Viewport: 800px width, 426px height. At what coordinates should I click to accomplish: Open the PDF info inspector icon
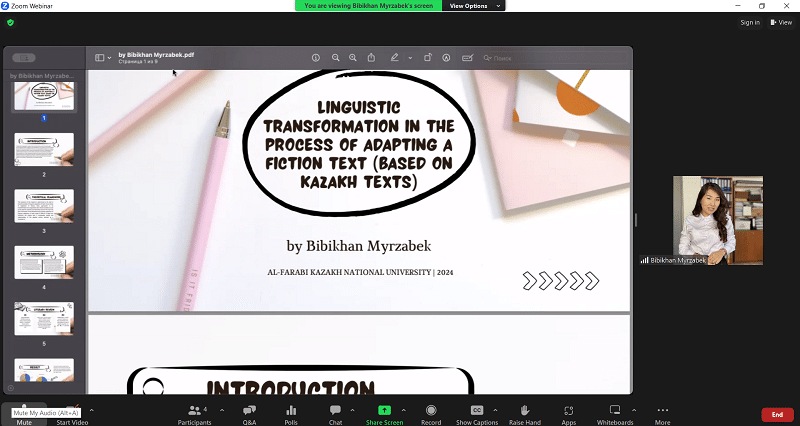point(316,58)
